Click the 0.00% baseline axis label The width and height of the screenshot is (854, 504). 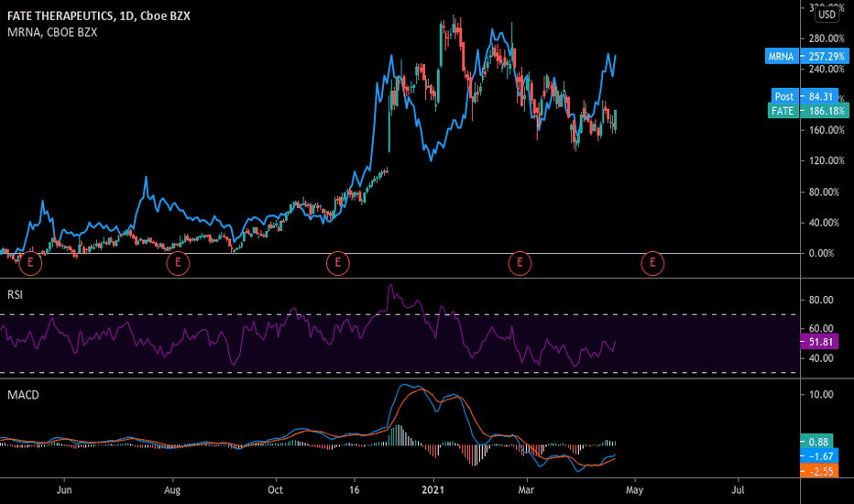click(x=822, y=253)
